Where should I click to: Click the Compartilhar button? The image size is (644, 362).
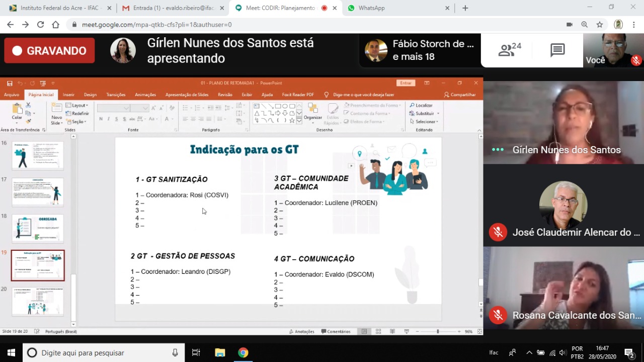[459, 95]
